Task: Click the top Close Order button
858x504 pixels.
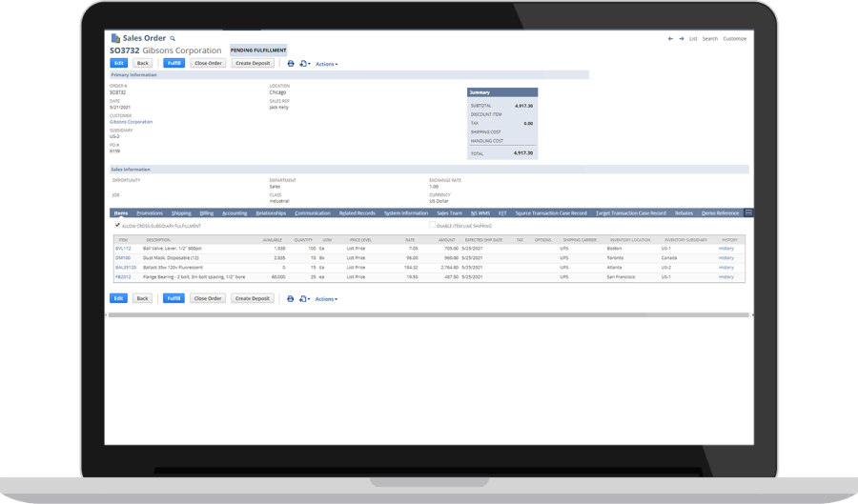Action: tap(208, 64)
